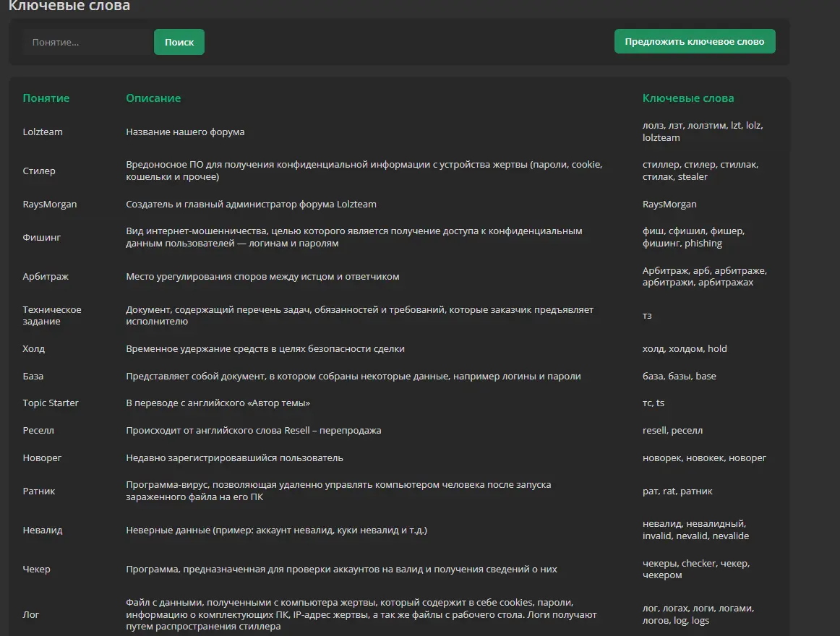840x636 pixels.
Task: Click keywords 'фиш, сфишил, фишер'
Action: click(693, 237)
